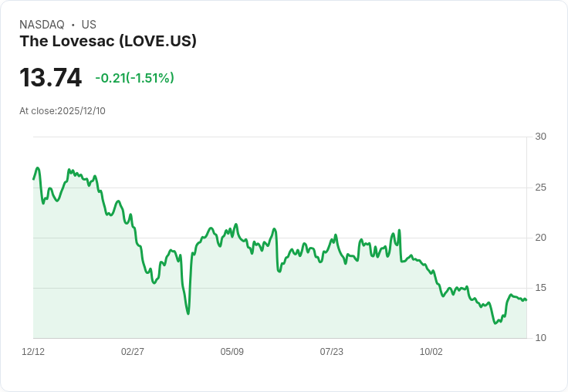This screenshot has width=568, height=392.
Task: Open The Lovesac (LOVE.US) title
Action: click(108, 42)
